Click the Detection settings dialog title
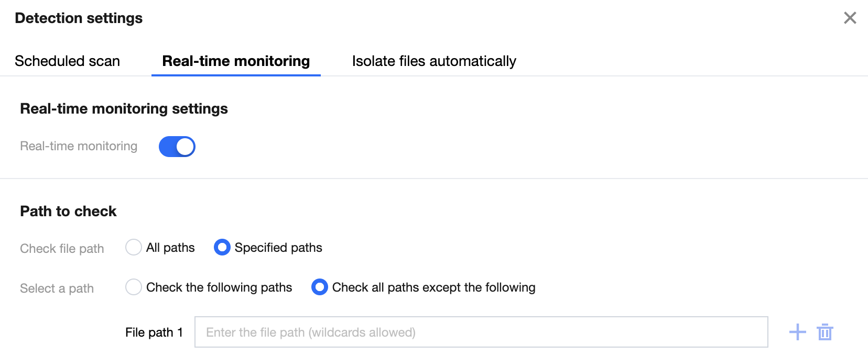 79,18
